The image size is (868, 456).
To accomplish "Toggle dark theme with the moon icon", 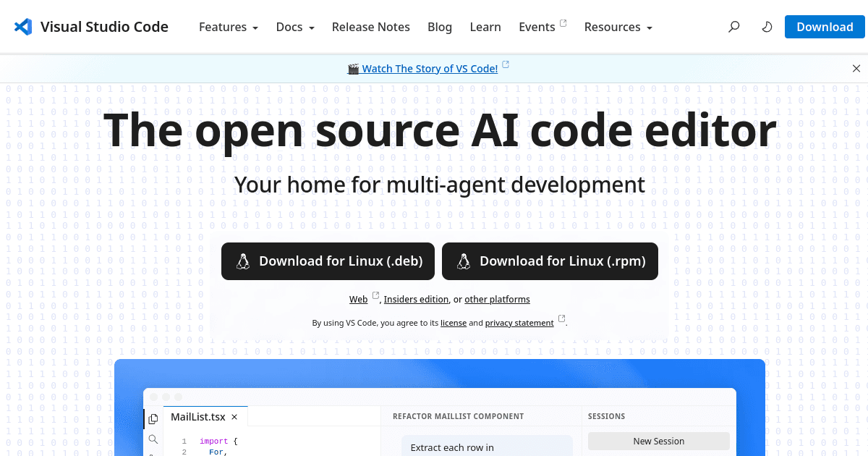I will click(x=767, y=27).
